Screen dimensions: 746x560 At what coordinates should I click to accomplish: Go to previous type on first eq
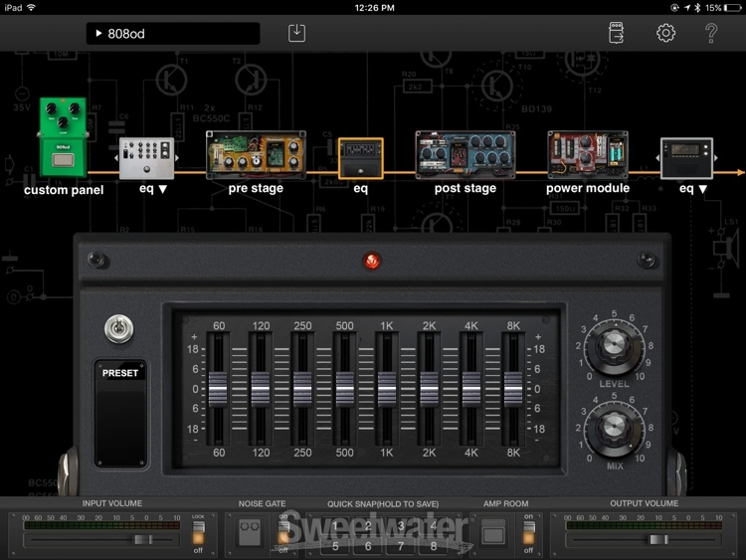pyautogui.click(x=116, y=158)
